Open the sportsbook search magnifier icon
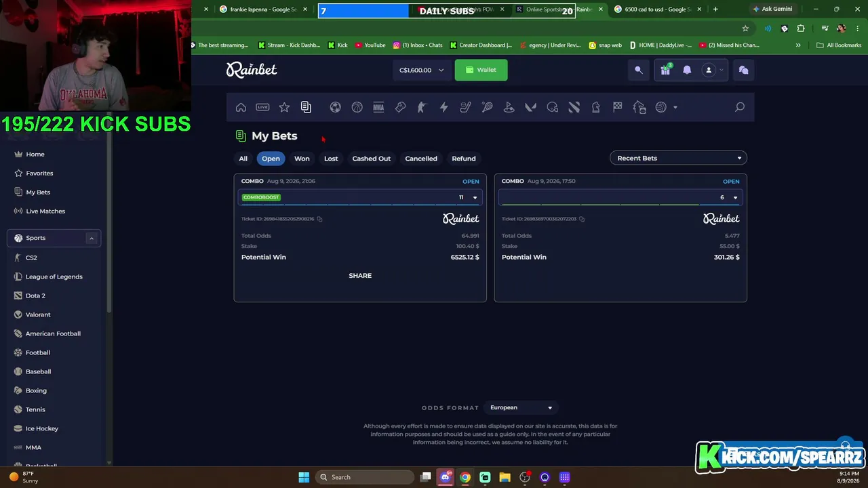868x488 pixels. (740, 107)
